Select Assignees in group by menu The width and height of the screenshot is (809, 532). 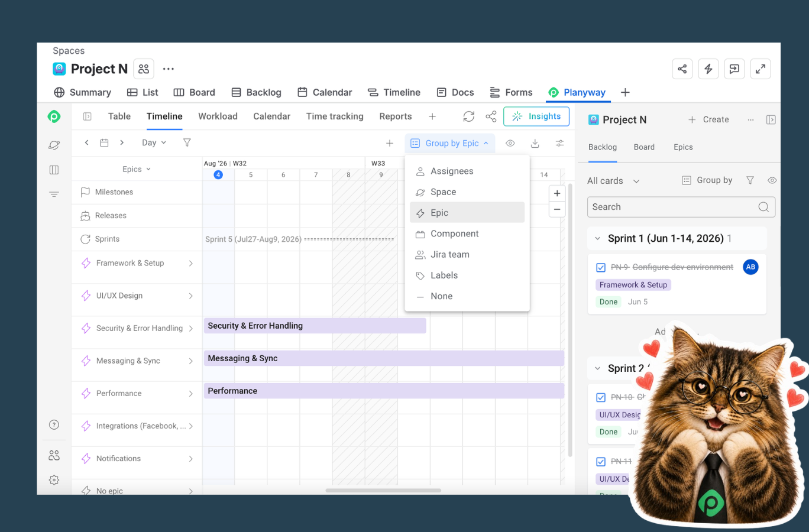(x=467, y=171)
